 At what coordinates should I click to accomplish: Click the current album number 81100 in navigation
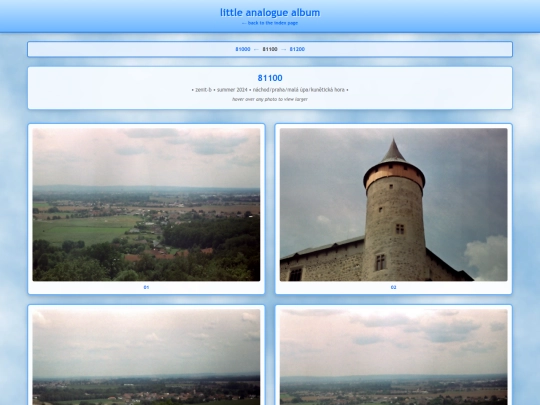270,49
